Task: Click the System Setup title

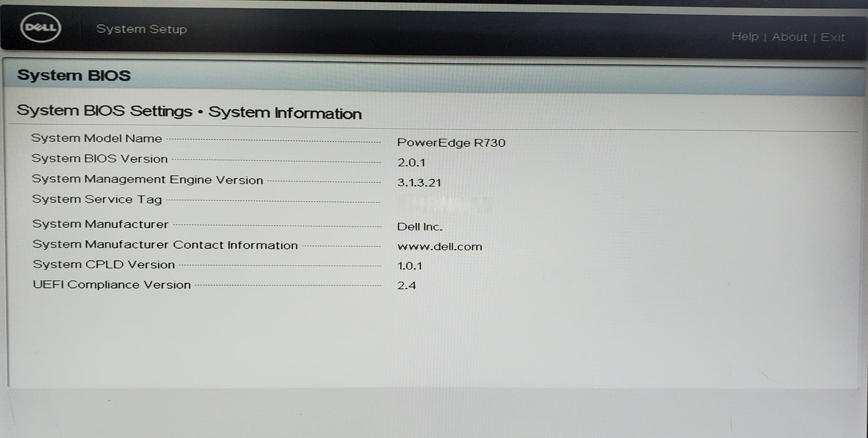Action: (142, 29)
